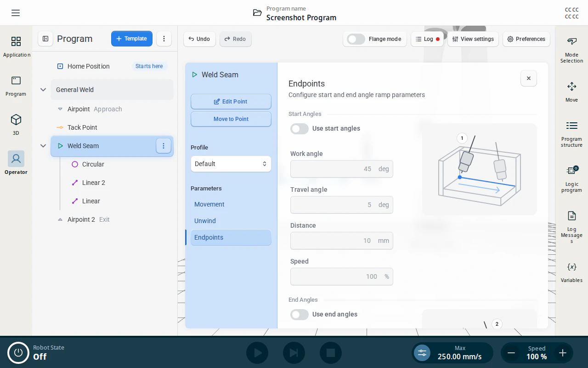Click the Move to Point button

pyautogui.click(x=231, y=119)
